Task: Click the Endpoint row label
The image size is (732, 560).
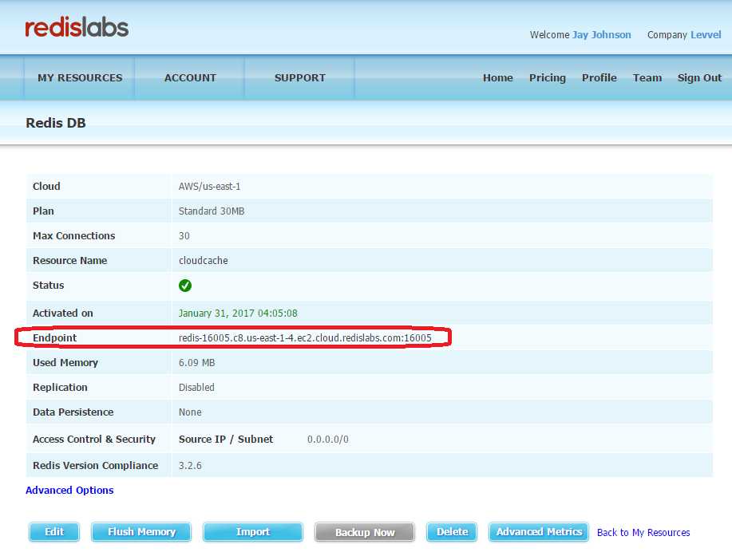Action: pyautogui.click(x=54, y=338)
